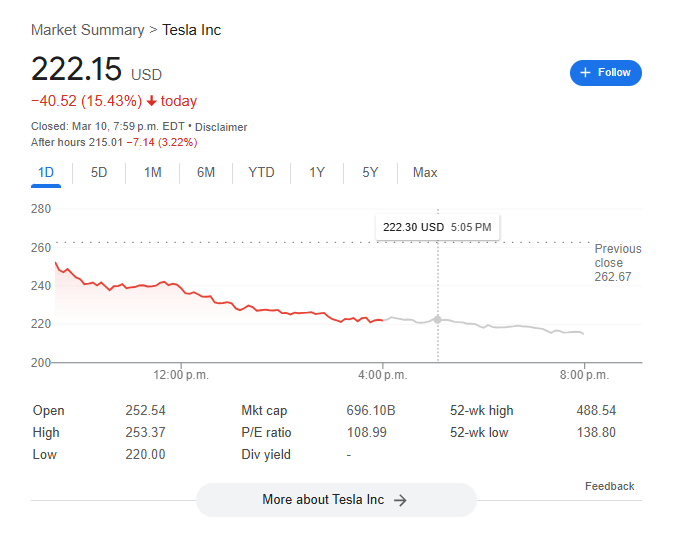Screen dimensions: 682x556
Task: Switch to the 5D chart tab
Action: coord(99,173)
